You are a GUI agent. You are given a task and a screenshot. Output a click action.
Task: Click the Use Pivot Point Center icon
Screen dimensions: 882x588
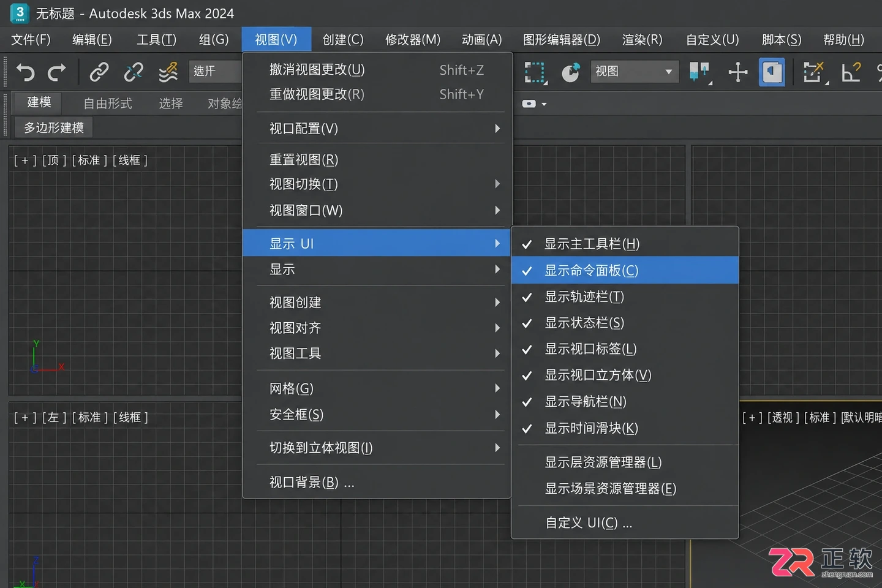coord(700,72)
